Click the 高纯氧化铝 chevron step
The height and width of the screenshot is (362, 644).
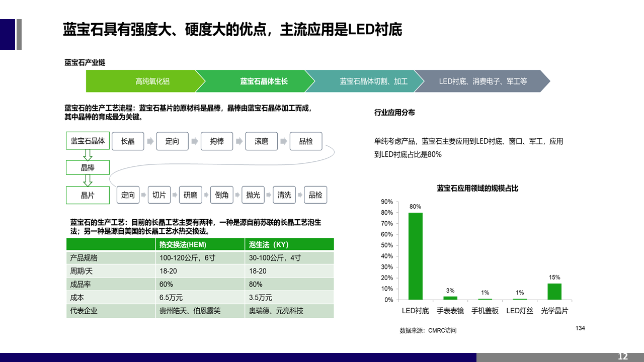146,81
